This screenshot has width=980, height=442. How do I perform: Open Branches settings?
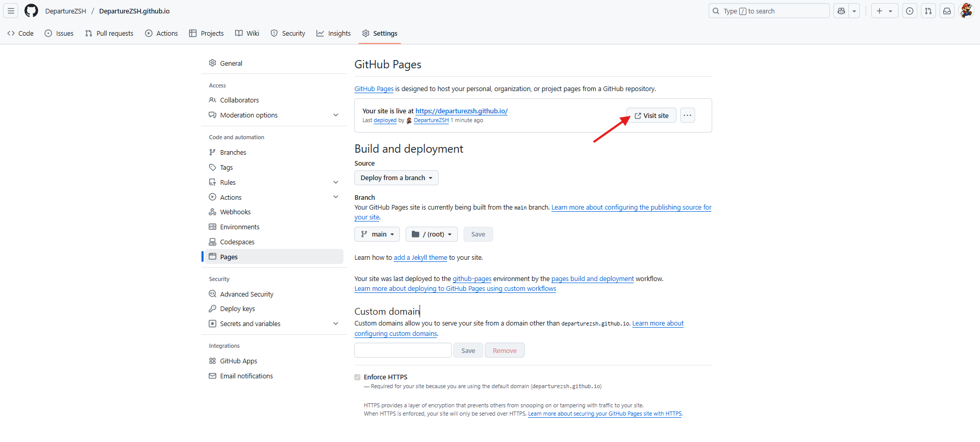(x=274, y=152)
